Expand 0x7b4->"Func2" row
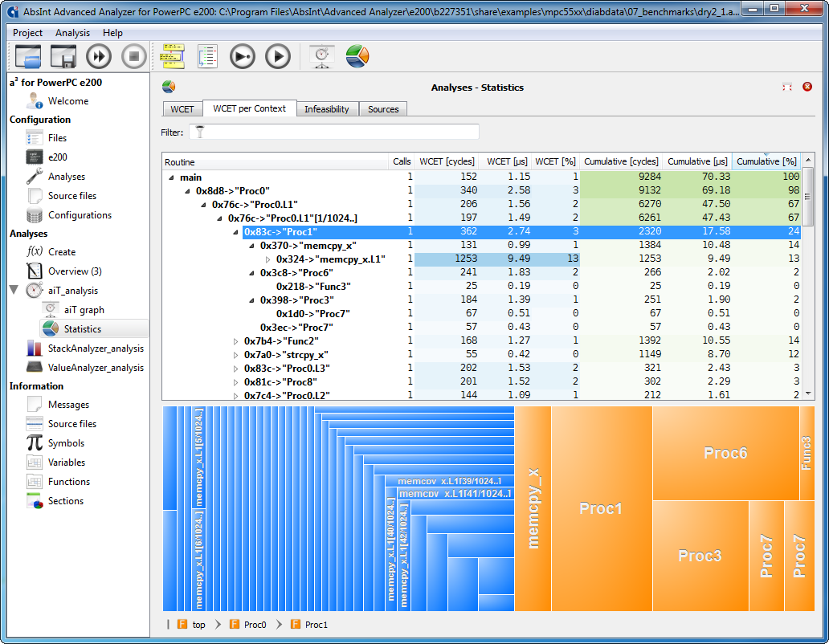Viewport: 829px width, 644px height. [x=236, y=341]
